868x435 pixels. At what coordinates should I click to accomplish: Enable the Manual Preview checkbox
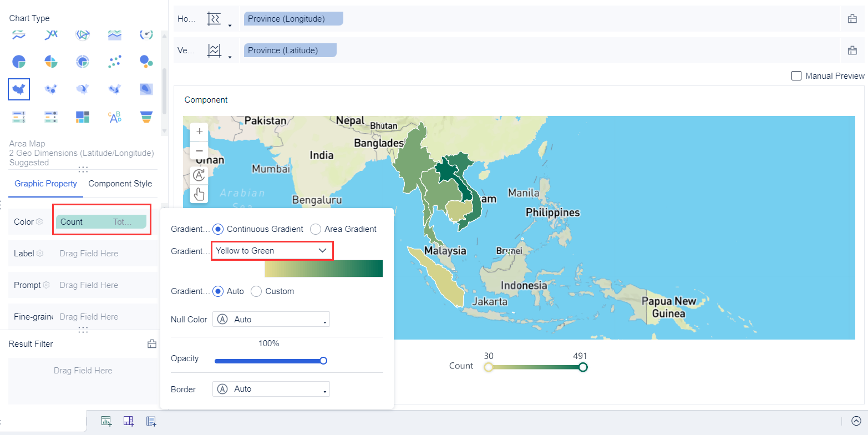point(796,76)
